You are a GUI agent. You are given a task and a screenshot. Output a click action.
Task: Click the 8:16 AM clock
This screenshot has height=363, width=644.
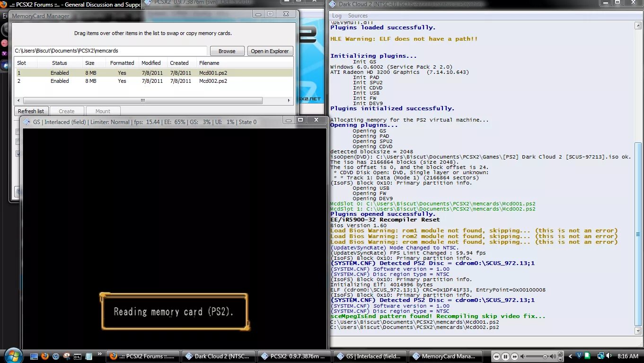627,356
